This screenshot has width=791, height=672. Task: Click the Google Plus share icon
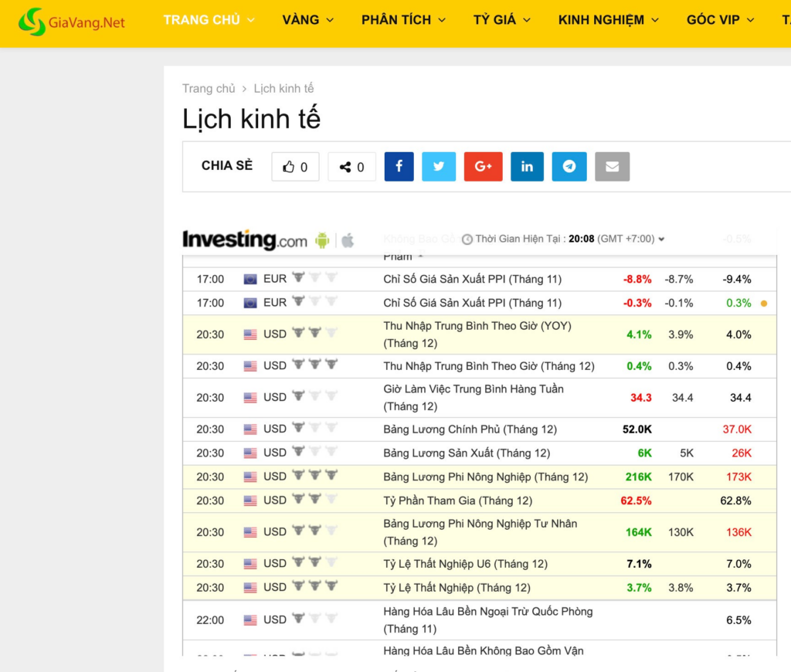click(483, 167)
